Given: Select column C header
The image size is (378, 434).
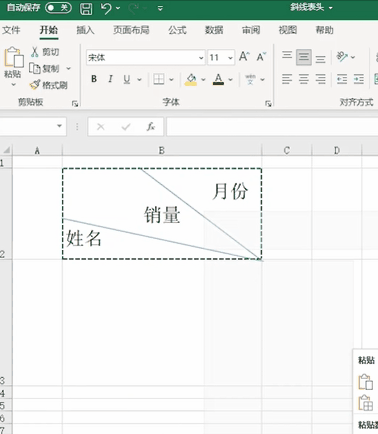Looking at the screenshot, I should [287, 150].
